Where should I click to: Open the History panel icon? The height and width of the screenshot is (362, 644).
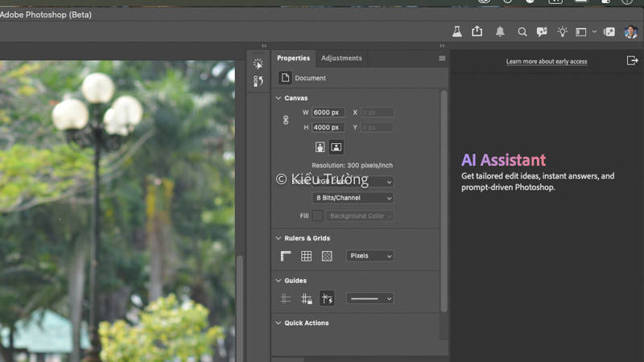coord(258,81)
